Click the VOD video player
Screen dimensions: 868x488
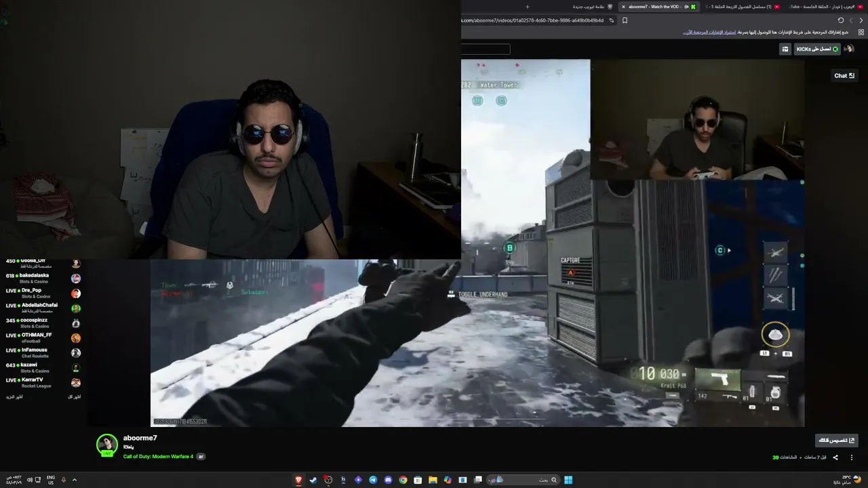pyautogui.click(x=477, y=243)
